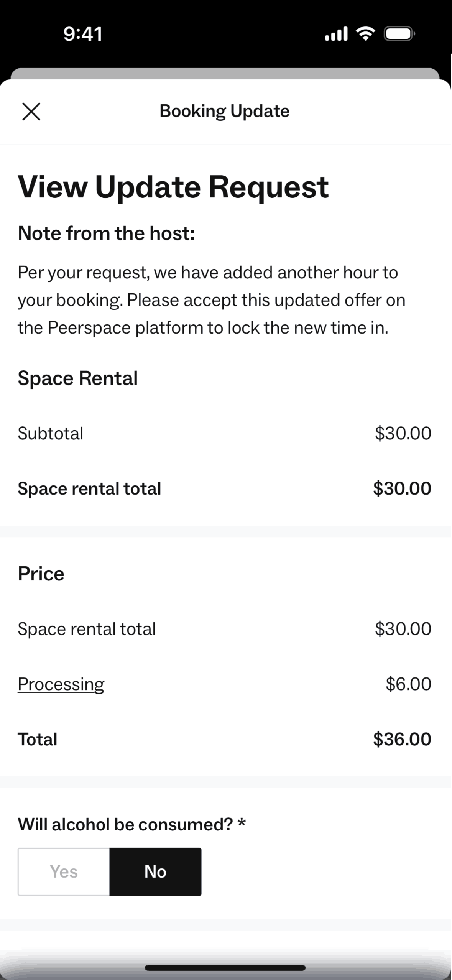
Task: Tap the $36.00 total amount
Action: tap(402, 739)
